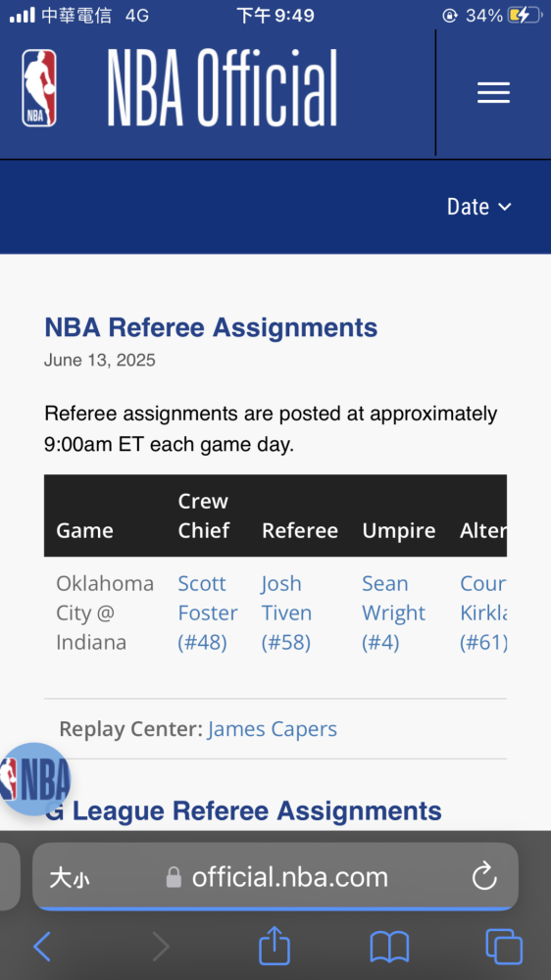Go back with Safari's back arrow
551x980 pixels.
42,947
